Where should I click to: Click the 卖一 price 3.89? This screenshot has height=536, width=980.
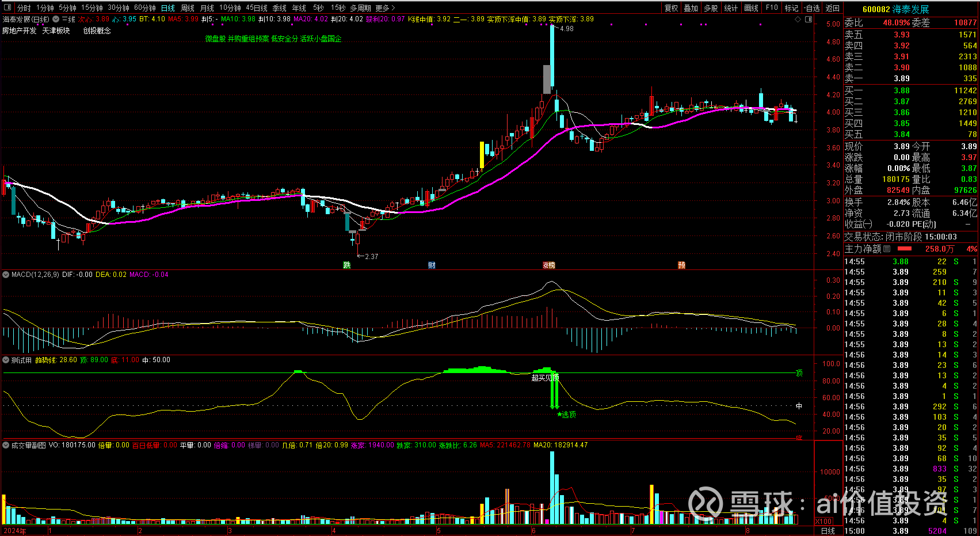(902, 78)
